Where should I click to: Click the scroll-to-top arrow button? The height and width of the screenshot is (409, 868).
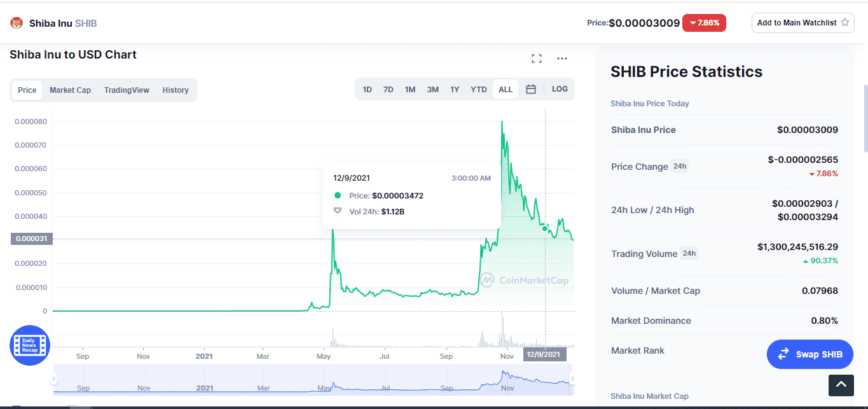841,385
